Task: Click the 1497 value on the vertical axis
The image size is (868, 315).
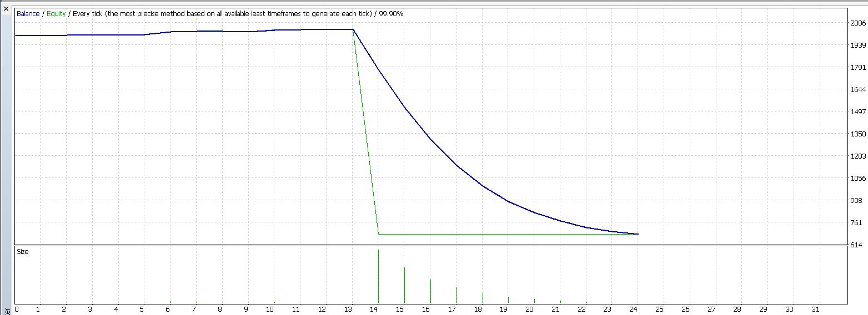Action: pos(858,112)
